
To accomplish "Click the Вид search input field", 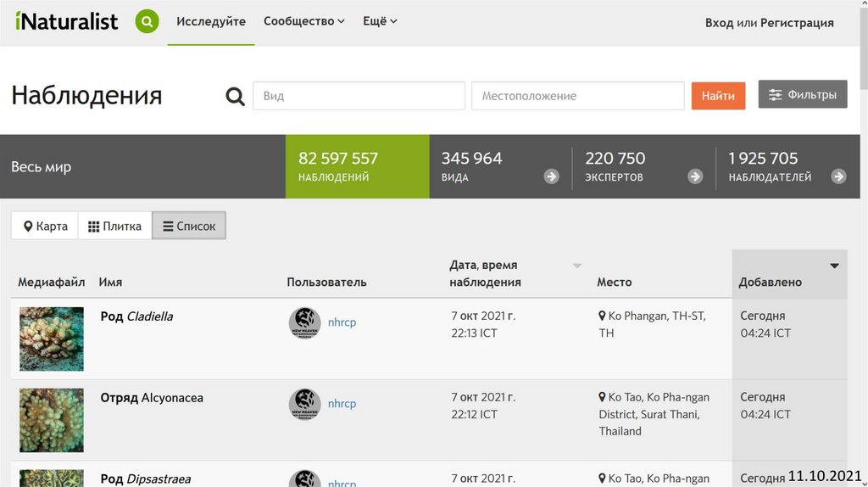I will (359, 96).
